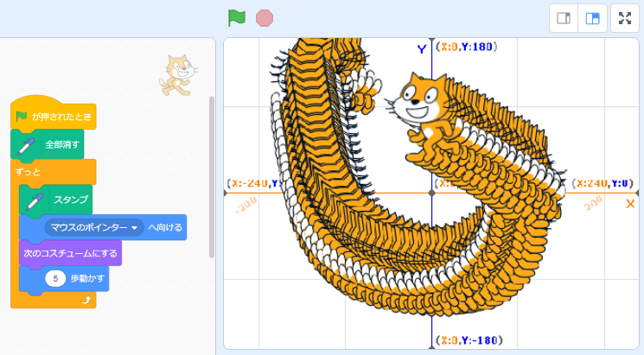Click the code area vertical scrollbar
This screenshot has width=644, height=355.
[x=212, y=176]
